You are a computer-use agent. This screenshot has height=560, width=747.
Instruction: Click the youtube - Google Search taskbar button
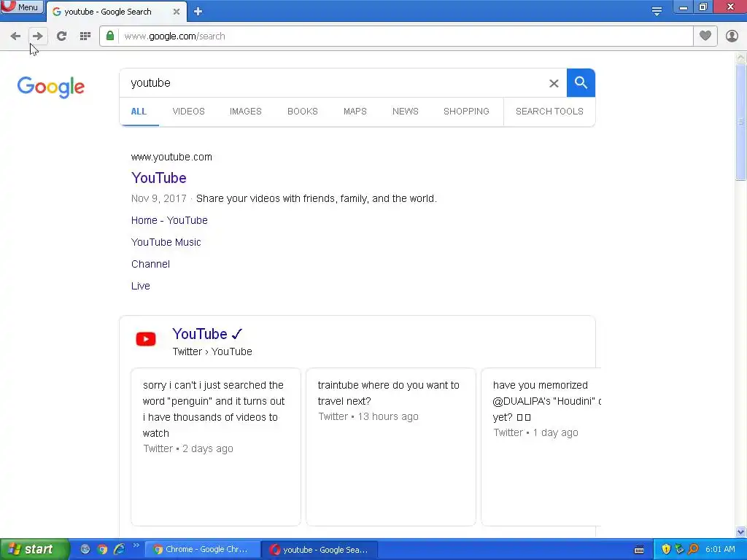[x=320, y=550]
